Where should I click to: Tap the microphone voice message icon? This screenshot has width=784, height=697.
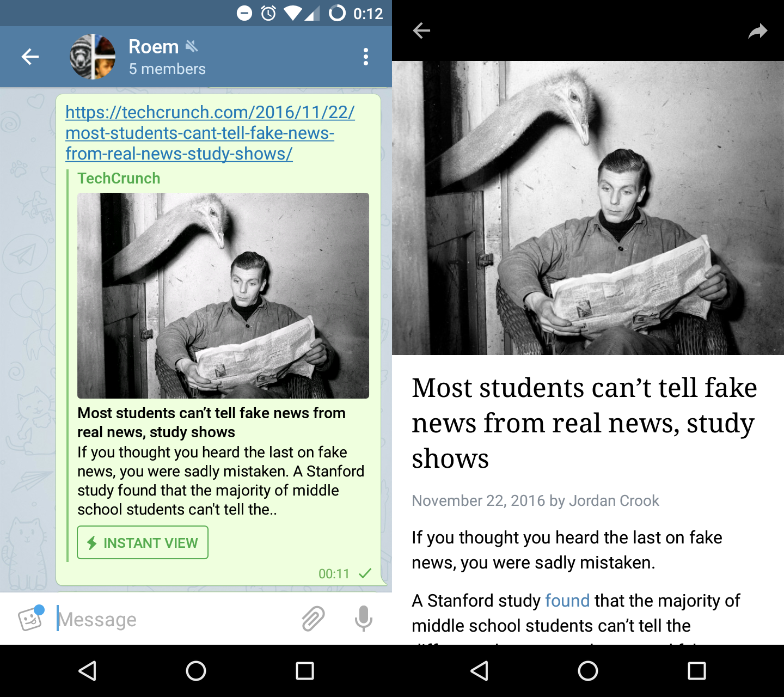coord(364,619)
